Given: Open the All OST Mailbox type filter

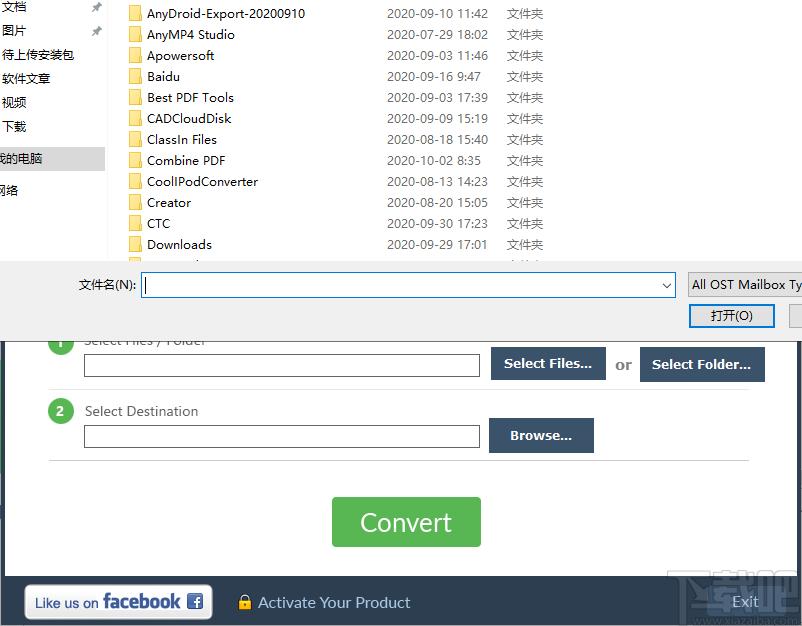Looking at the screenshot, I should tap(745, 284).
